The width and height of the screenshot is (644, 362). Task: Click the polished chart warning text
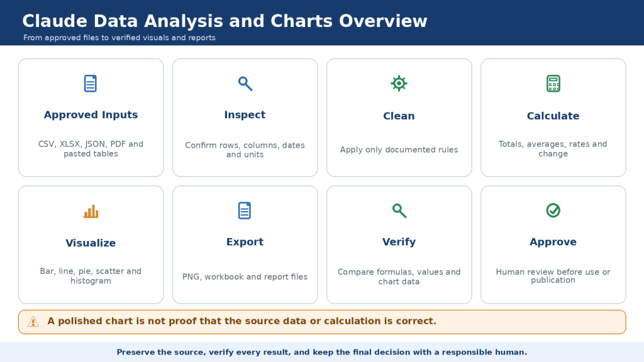[241, 321]
